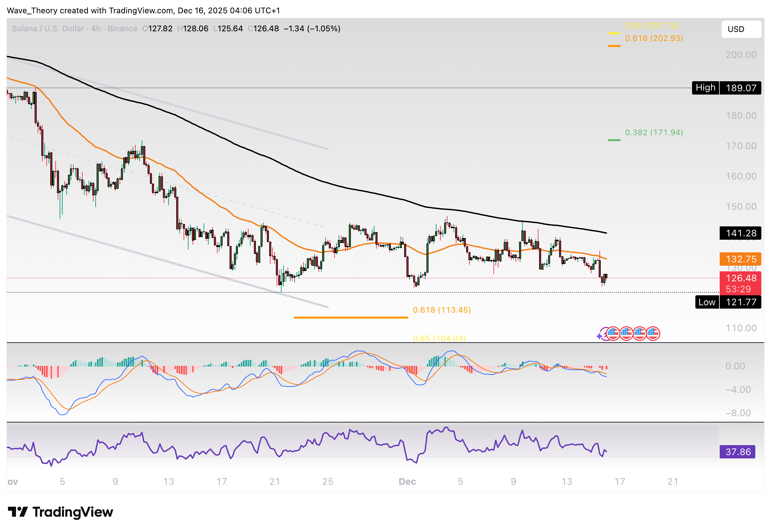Select the Low 121.77 price marker label
771x532 pixels.
point(728,302)
